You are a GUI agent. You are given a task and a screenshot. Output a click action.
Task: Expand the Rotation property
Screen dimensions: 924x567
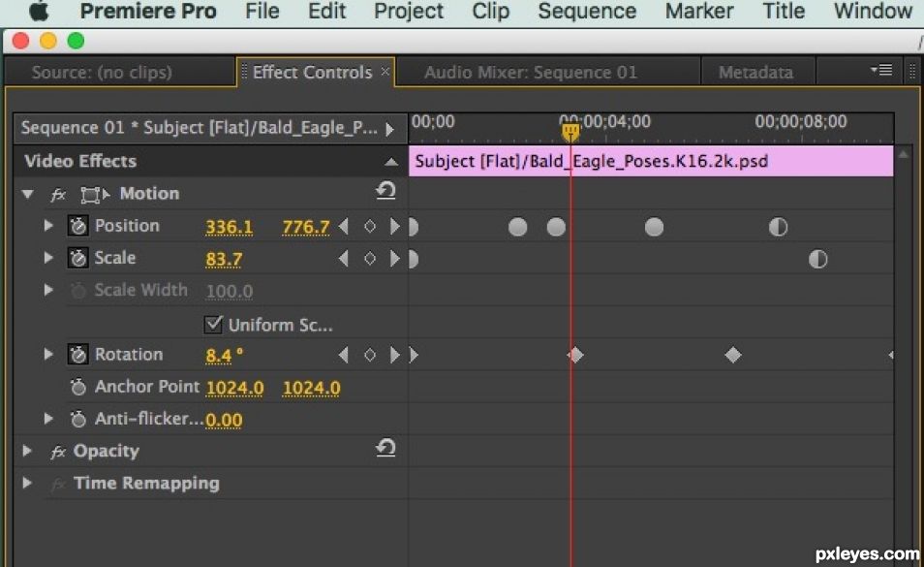(48, 354)
